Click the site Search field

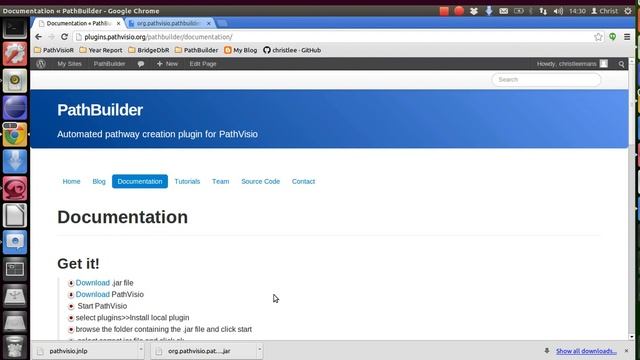pyautogui.click(x=546, y=80)
